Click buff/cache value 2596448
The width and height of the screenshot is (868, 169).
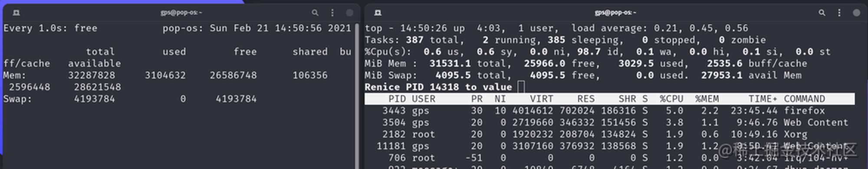tap(30, 87)
